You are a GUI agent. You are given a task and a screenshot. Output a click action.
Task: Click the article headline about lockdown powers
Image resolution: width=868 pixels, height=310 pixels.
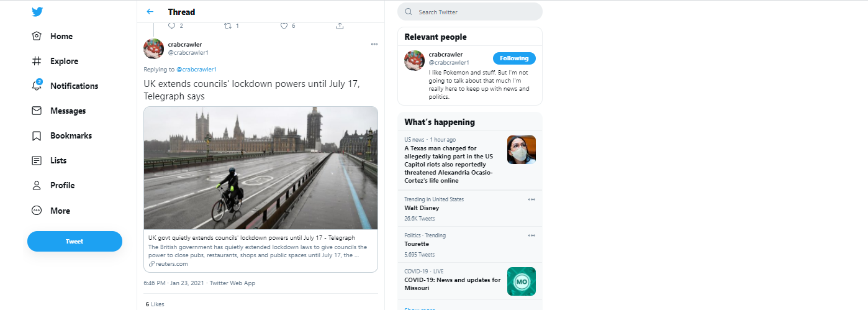[x=251, y=237]
